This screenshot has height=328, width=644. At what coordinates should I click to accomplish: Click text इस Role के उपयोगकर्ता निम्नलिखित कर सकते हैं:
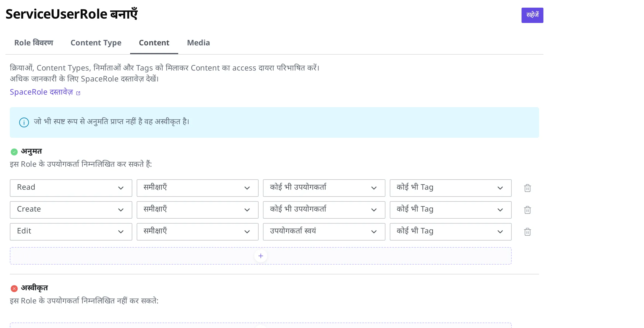click(x=81, y=164)
